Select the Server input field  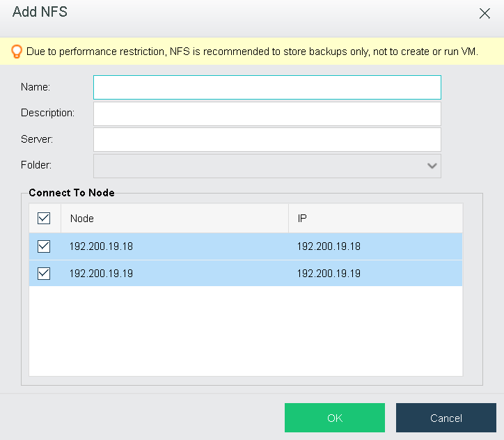click(x=267, y=140)
